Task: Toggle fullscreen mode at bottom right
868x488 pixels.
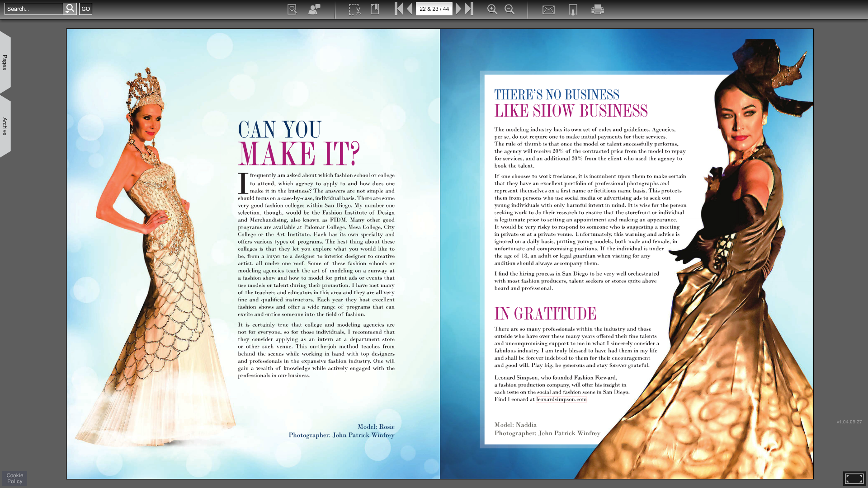Action: point(854,478)
